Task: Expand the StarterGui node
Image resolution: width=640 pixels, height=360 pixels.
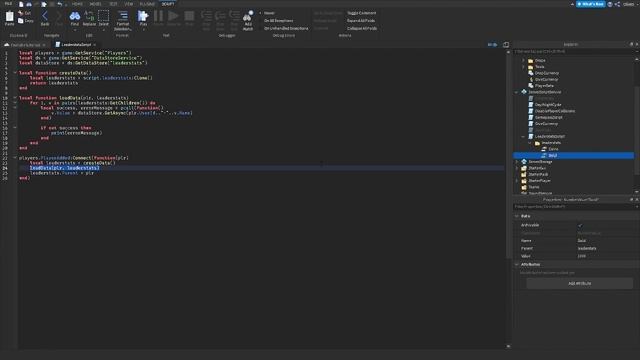Action: pyautogui.click(x=517, y=168)
